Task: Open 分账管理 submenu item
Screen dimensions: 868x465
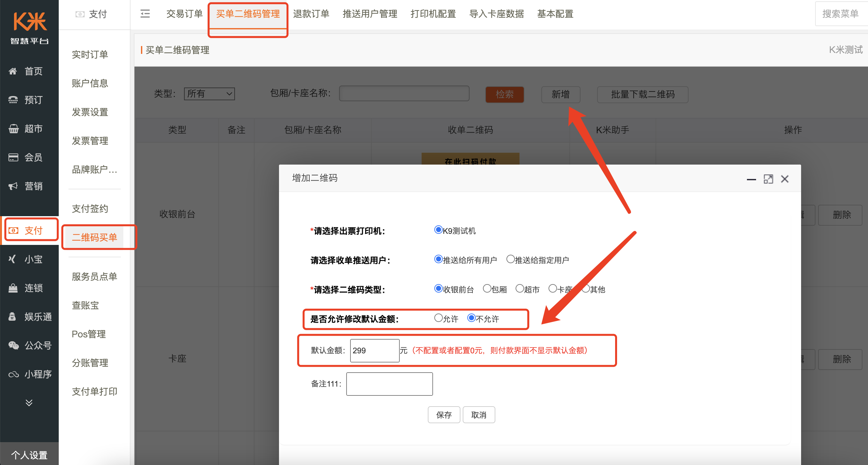Action: coord(90,363)
